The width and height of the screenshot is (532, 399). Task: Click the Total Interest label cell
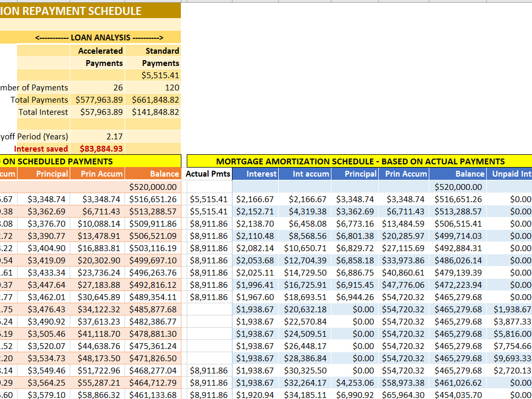click(43, 112)
